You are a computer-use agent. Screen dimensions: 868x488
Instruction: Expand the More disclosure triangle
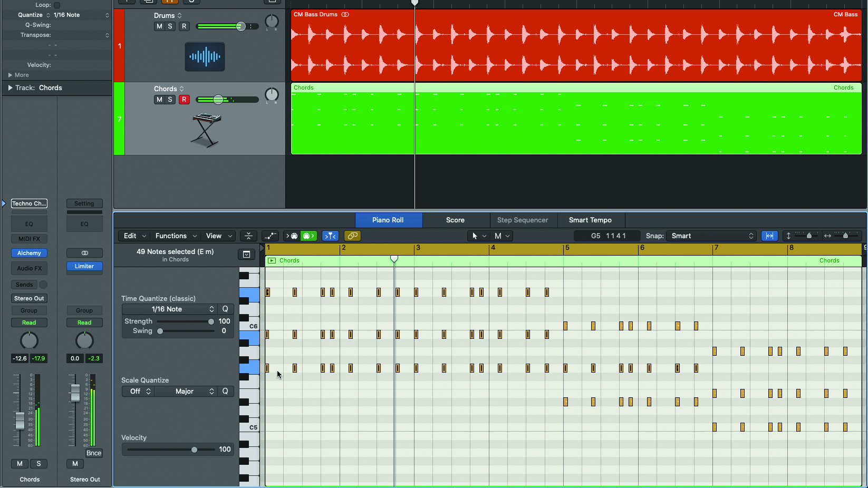click(10, 75)
